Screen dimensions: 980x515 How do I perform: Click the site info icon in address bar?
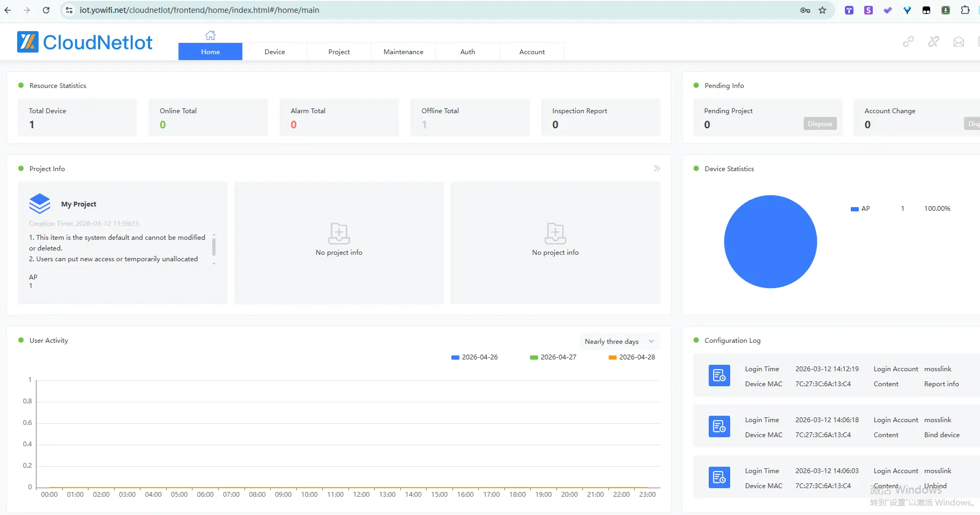pyautogui.click(x=69, y=10)
